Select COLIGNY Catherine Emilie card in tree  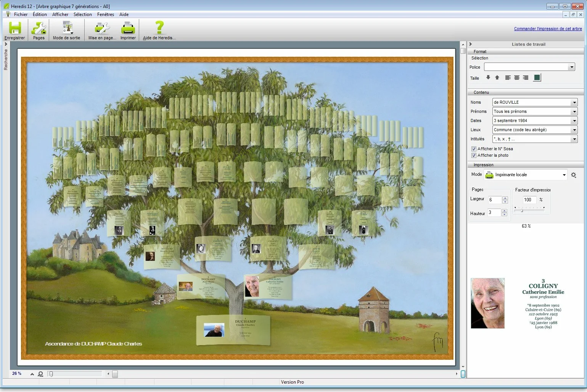(x=268, y=287)
